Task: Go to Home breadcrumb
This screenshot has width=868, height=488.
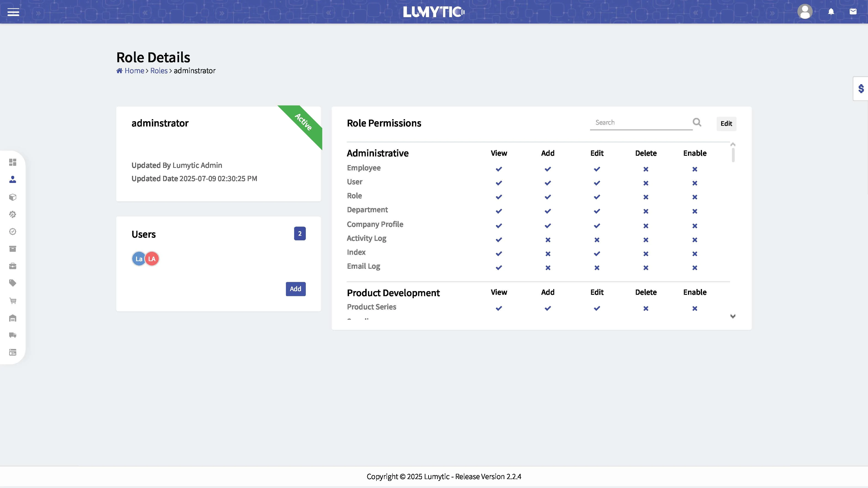Action: 134,71
